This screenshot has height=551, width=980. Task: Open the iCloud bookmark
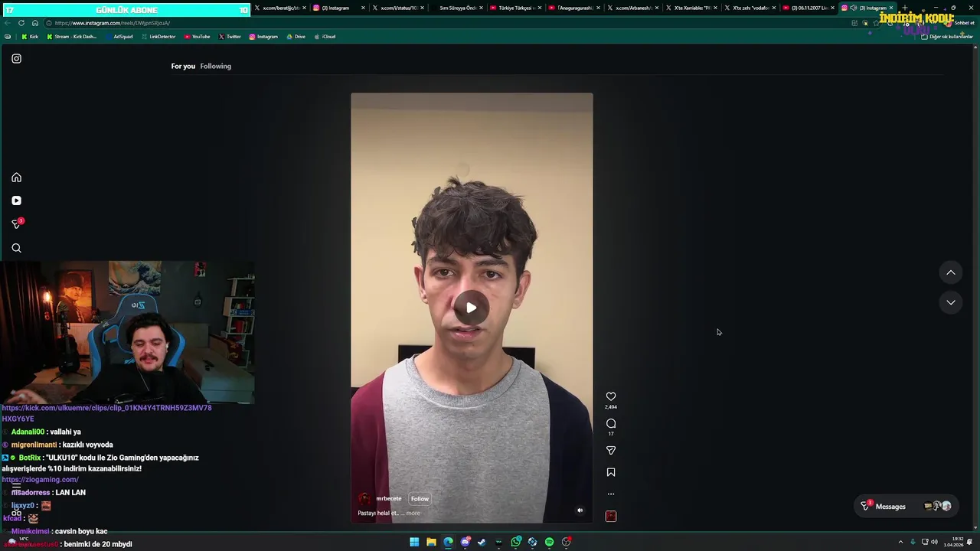pos(325,37)
